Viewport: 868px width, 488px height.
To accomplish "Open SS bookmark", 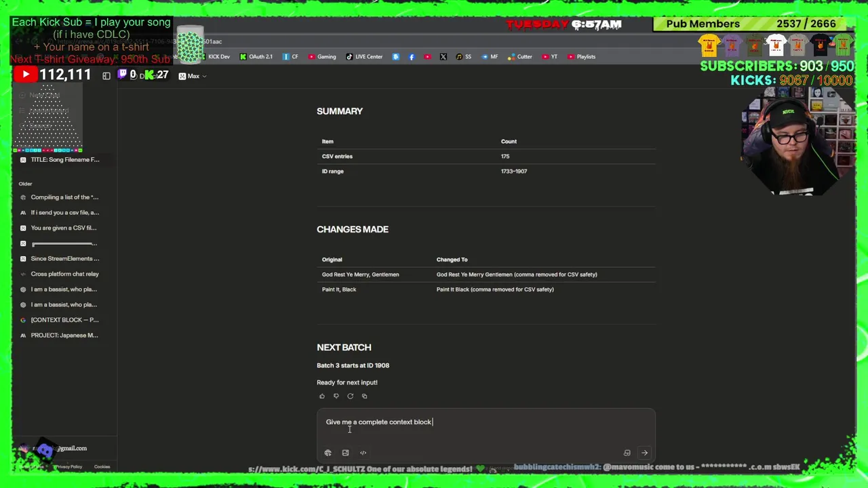I will point(464,57).
